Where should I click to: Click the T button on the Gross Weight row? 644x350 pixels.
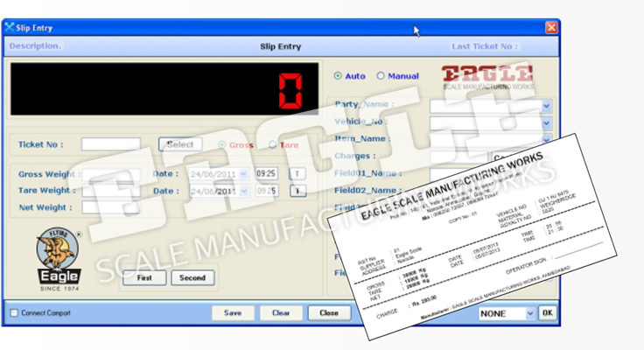point(297,174)
